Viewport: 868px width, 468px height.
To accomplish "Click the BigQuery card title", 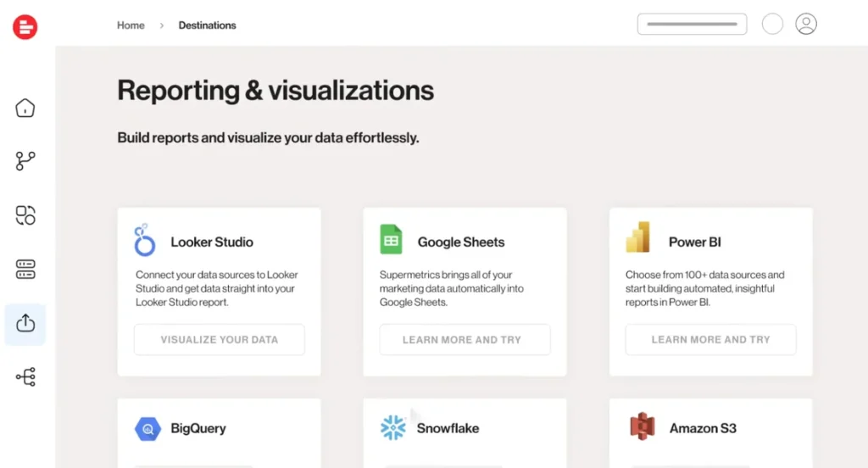I will coord(198,428).
